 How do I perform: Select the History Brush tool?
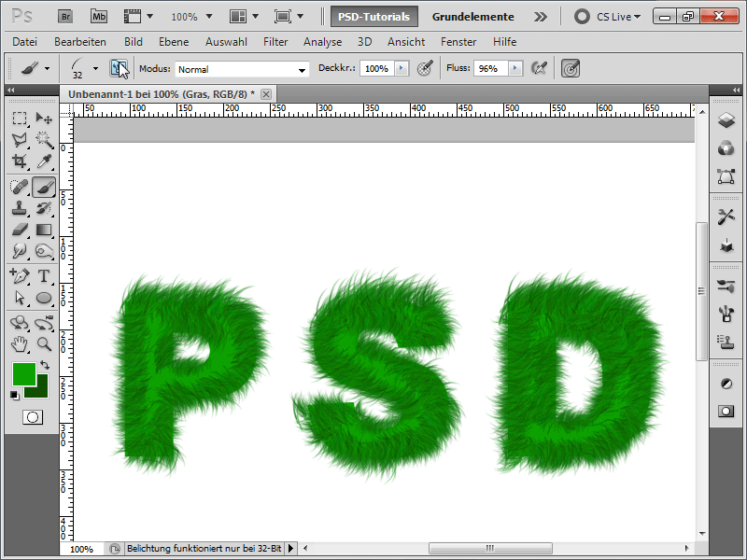pyautogui.click(x=44, y=208)
